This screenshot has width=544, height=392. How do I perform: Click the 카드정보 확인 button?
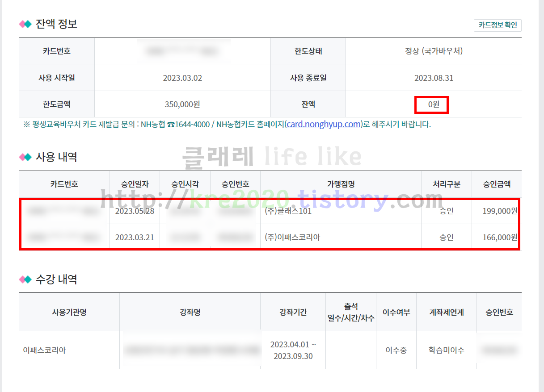pyautogui.click(x=498, y=25)
